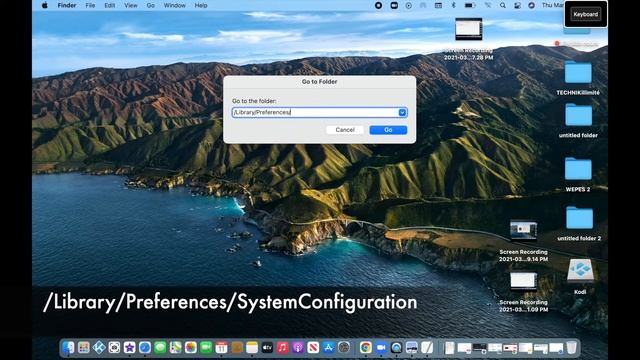This screenshot has width=640, height=360.
Task: Launch FaceTime from the Dock
Action: point(206,347)
